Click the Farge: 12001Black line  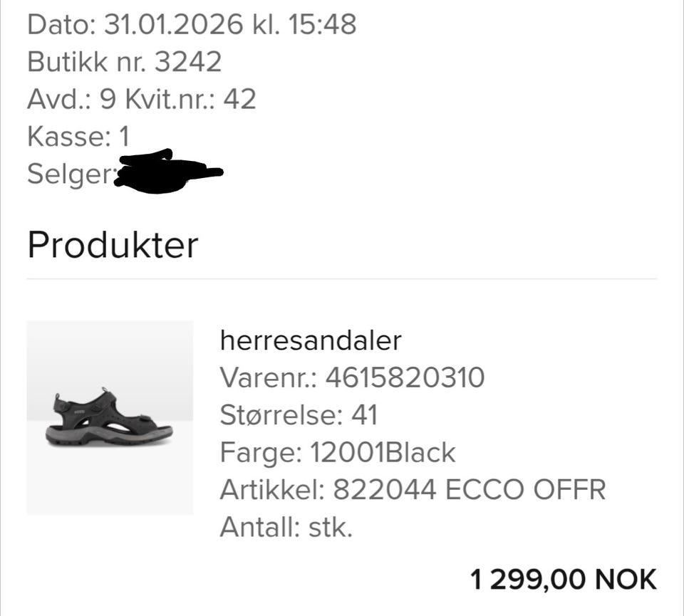pyautogui.click(x=338, y=452)
